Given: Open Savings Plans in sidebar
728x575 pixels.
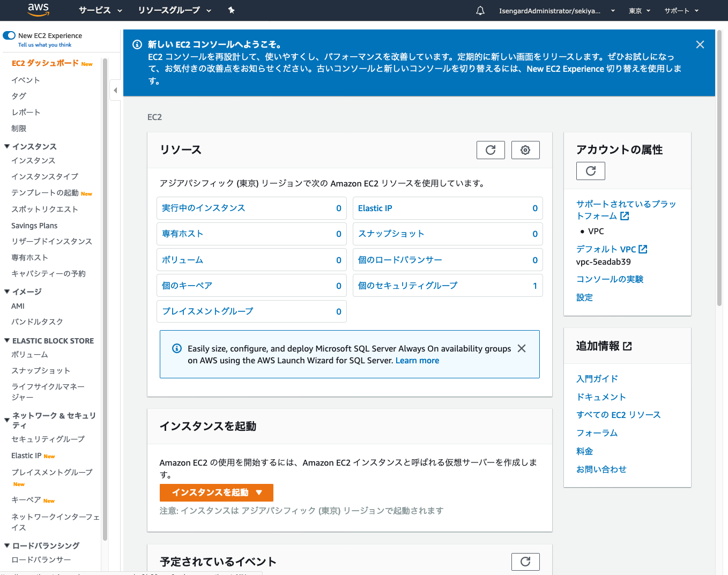Looking at the screenshot, I should [34, 226].
